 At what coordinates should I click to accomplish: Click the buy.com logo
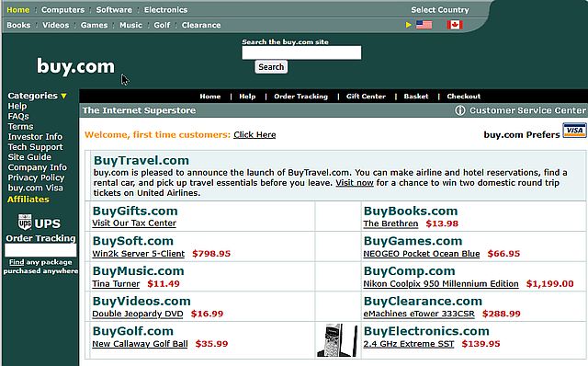pyautogui.click(x=75, y=66)
